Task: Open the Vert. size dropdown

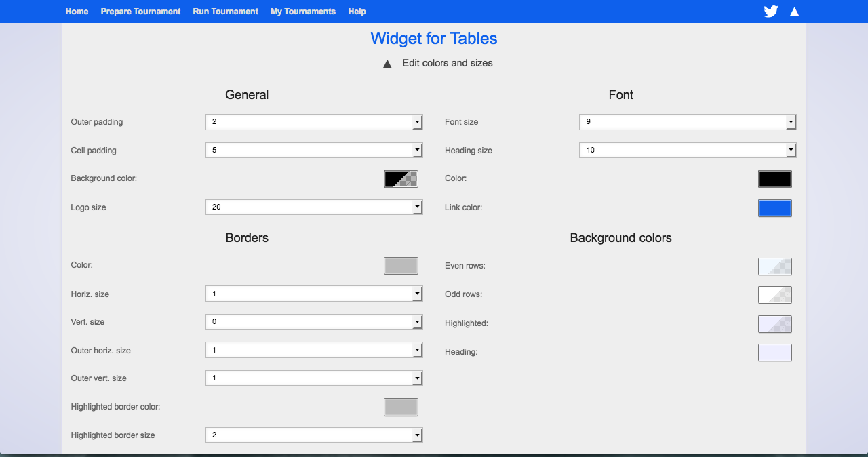Action: (314, 322)
